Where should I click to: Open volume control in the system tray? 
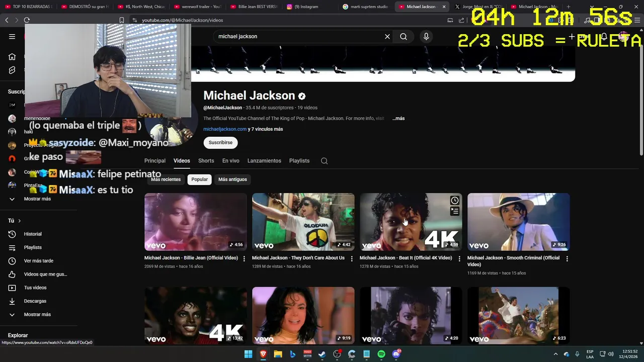[611, 354]
